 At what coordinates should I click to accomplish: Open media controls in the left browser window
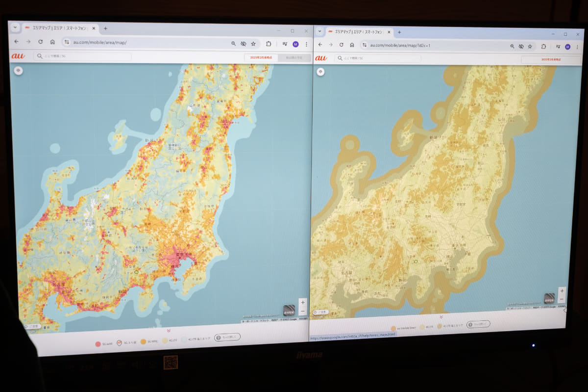point(285,44)
